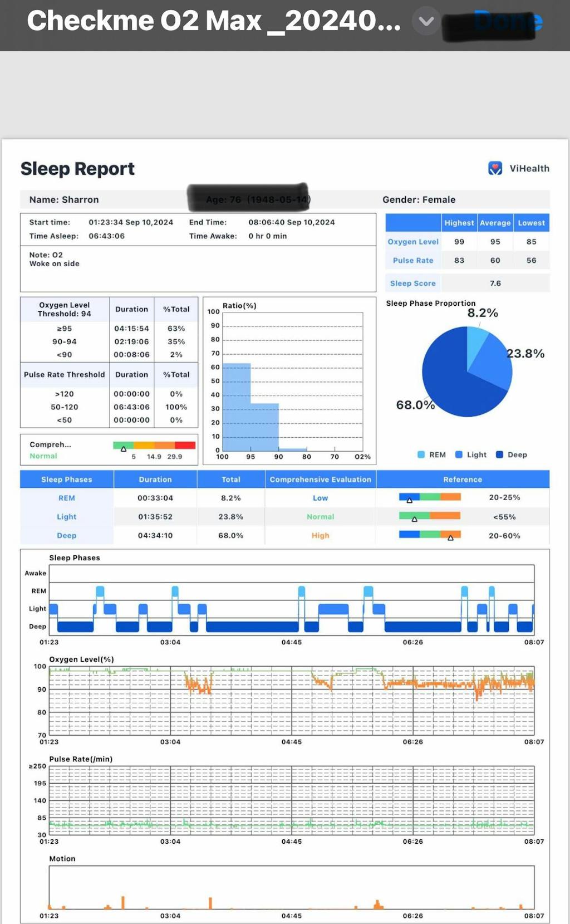570x924 pixels.
Task: Click the Comprehensive Evaluation column header
Action: pyautogui.click(x=320, y=480)
